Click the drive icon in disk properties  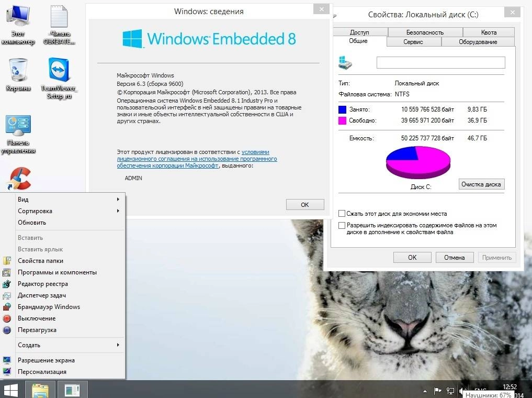pyautogui.click(x=345, y=62)
